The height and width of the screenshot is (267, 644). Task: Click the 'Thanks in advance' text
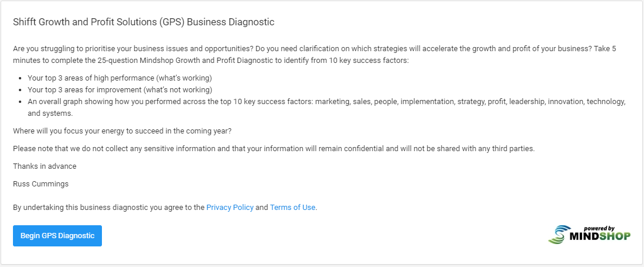click(x=45, y=166)
